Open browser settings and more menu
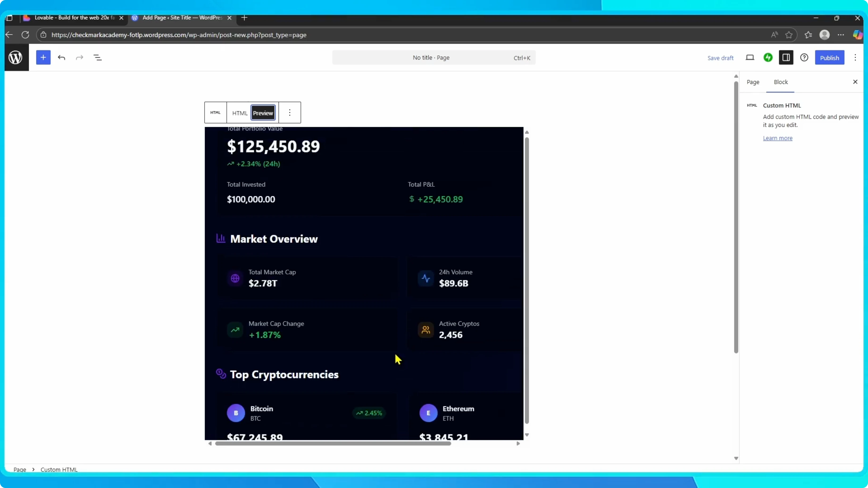This screenshot has height=488, width=868. click(x=841, y=35)
